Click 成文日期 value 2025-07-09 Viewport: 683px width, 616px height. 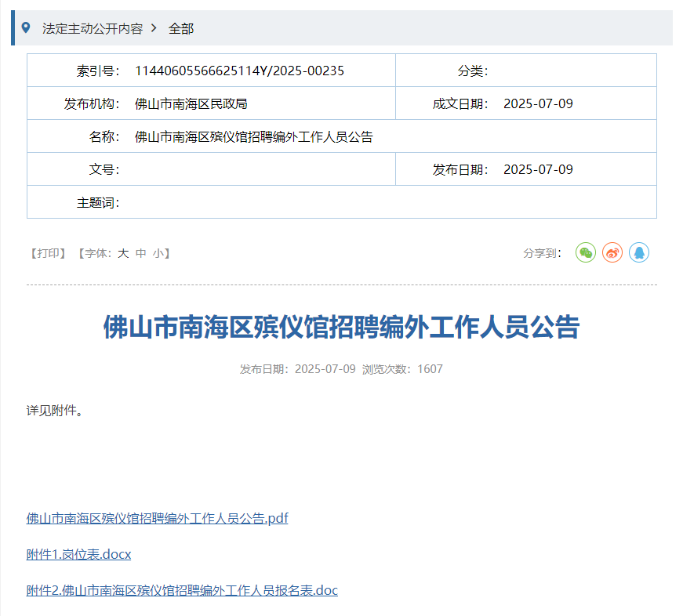[x=539, y=103]
